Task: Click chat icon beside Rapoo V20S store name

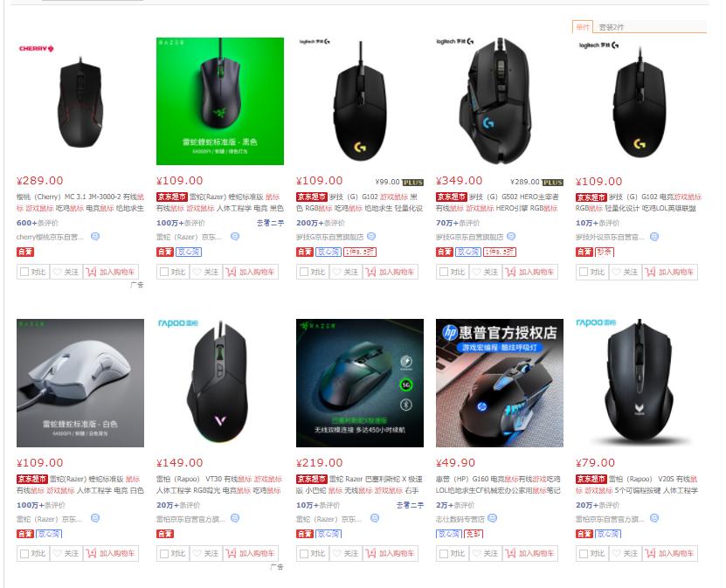Action: click(x=654, y=518)
